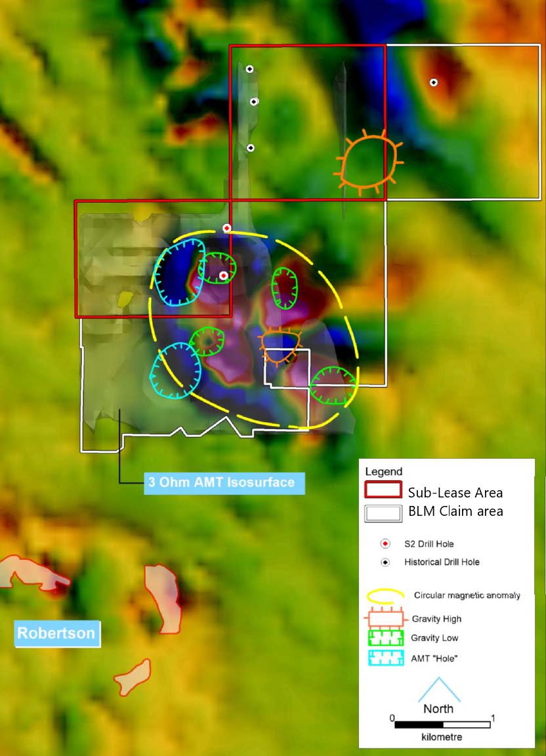Click the "Sub-Lease Area" legend text
Screen dimensions: 546x756
[455, 493]
